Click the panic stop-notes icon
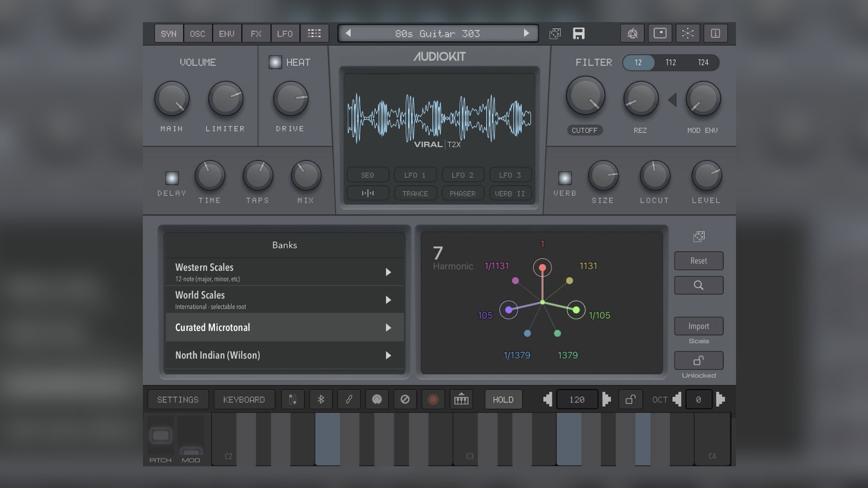Viewport: 868px width, 488px height. point(405,399)
